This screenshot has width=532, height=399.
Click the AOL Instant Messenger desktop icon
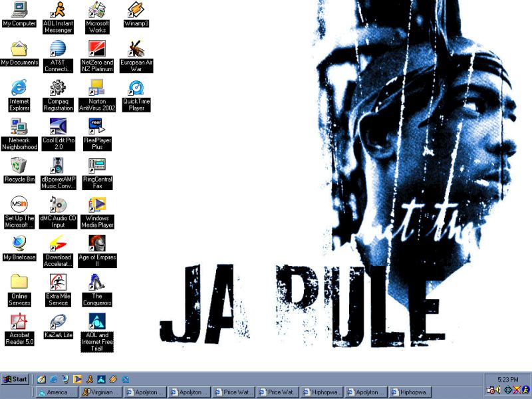tap(58, 10)
